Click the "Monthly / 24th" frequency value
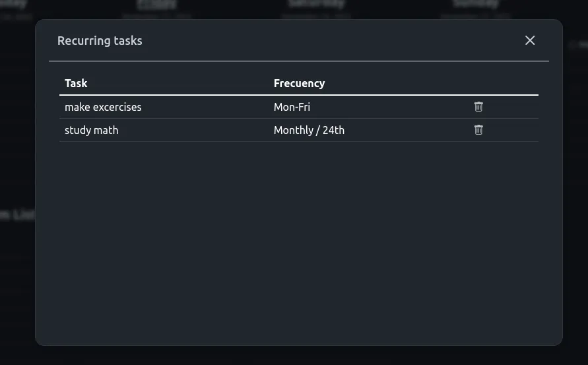This screenshot has height=365, width=588. tap(309, 130)
